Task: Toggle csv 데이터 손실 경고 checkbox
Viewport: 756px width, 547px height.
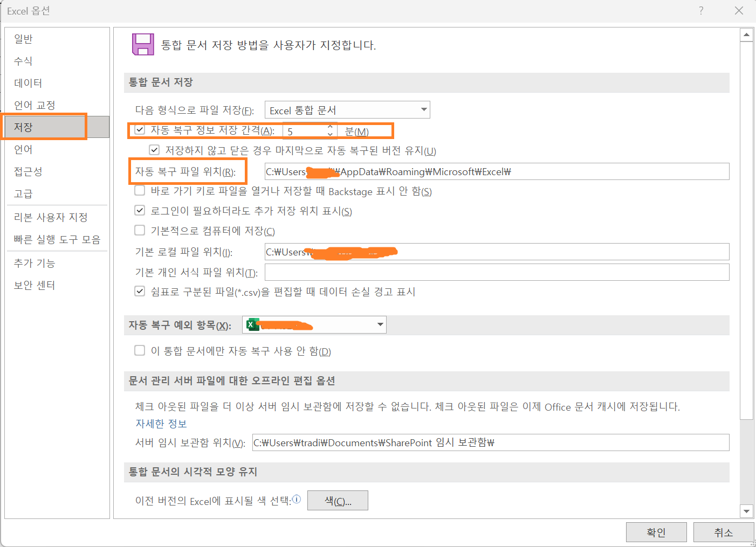Action: tap(140, 291)
